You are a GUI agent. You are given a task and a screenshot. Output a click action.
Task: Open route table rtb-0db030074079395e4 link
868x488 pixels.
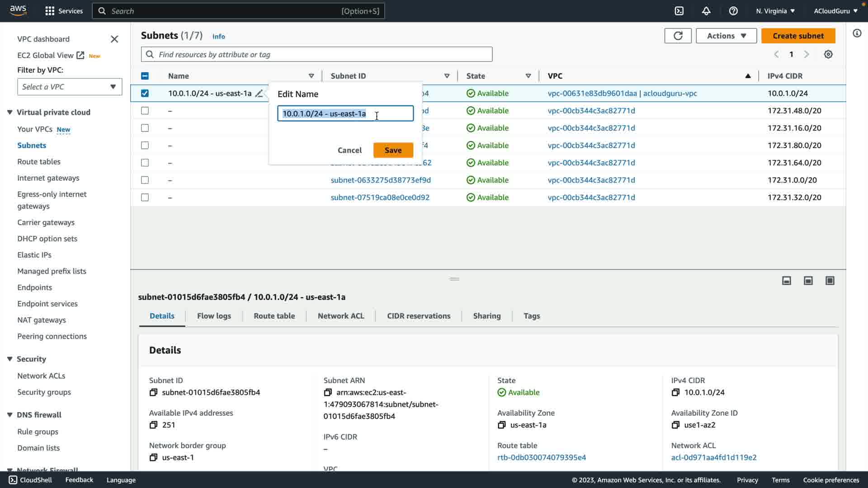[542, 457]
